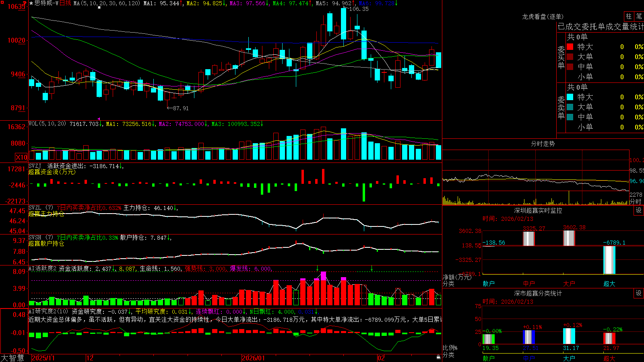Click the 思特威-W stock name
Screen dimensions: 644x362
coord(47,3)
